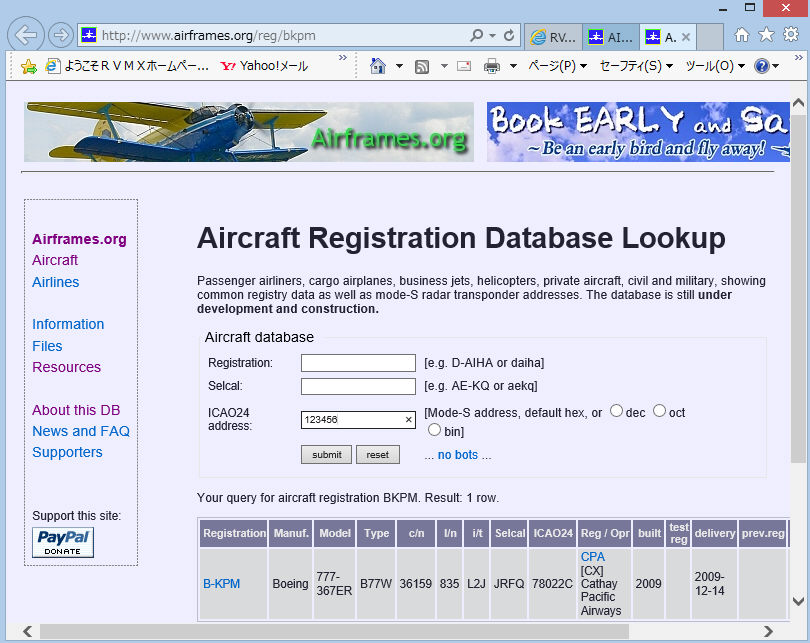Click the Refresh page icon

click(509, 36)
